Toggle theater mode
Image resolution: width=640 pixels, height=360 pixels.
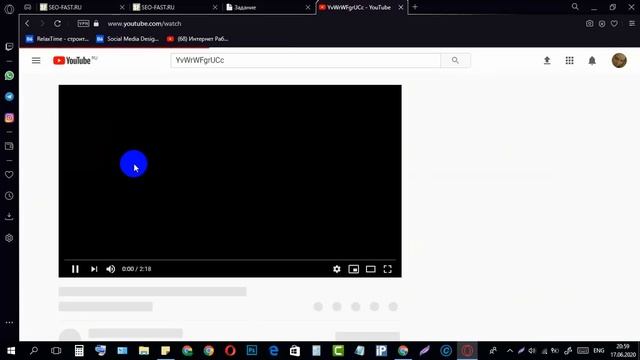click(x=371, y=269)
